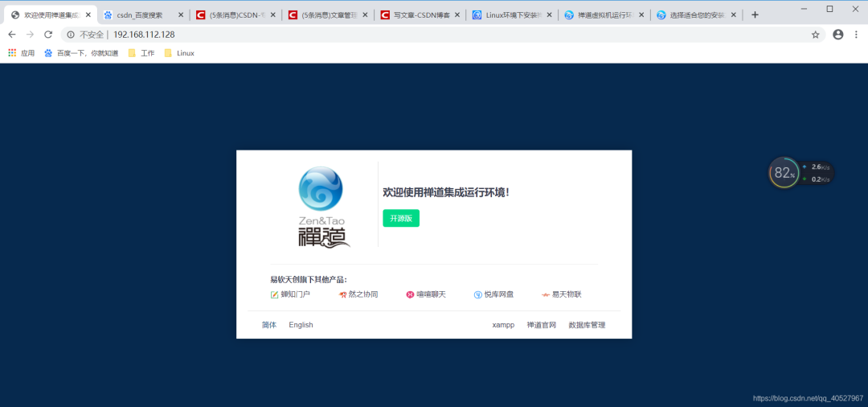
Task: Click the not-secure info icon
Action: click(71, 35)
